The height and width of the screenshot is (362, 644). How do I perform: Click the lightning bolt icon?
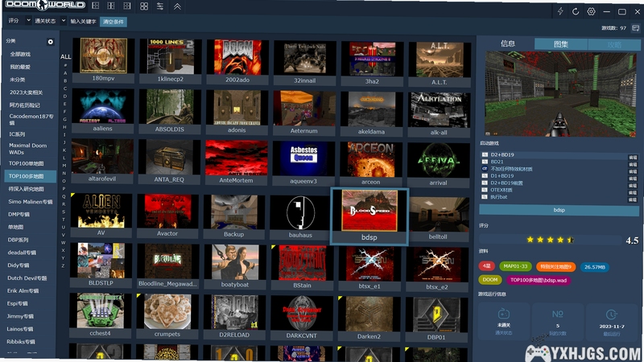coord(560,11)
